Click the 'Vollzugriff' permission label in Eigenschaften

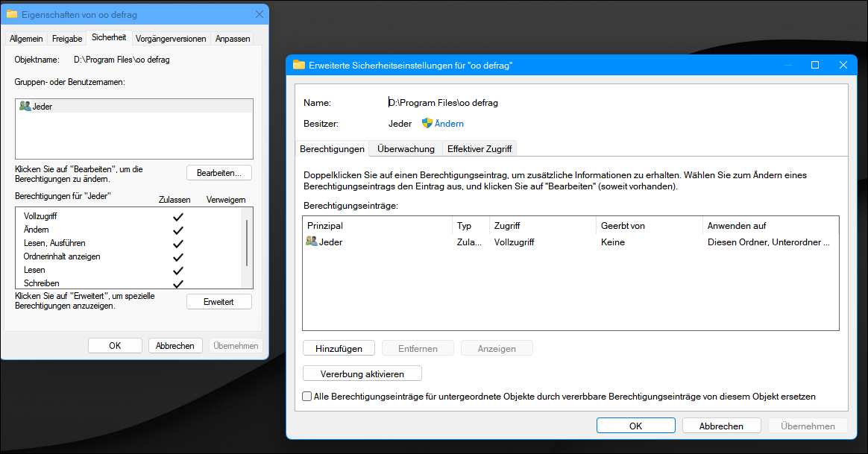tap(40, 216)
